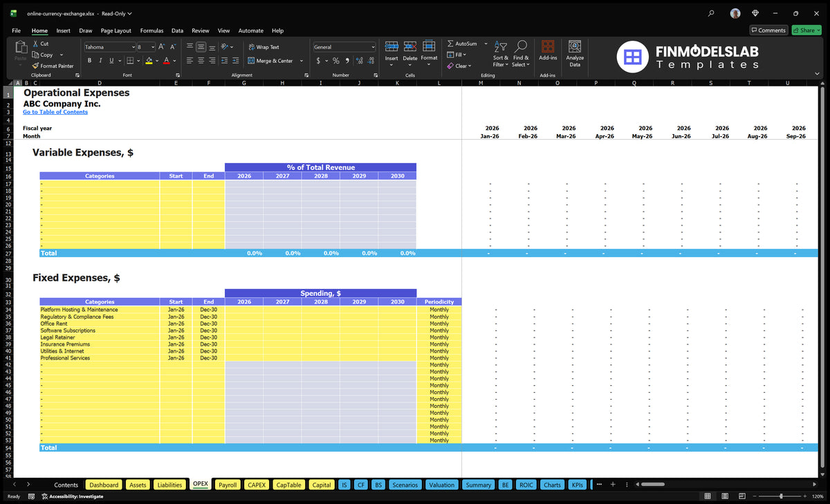Open the General number format dropdown
830x504 pixels.
[x=373, y=47]
